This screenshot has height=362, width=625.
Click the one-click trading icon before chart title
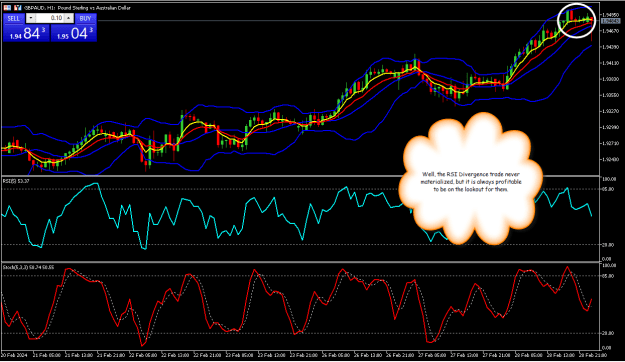[7, 8]
